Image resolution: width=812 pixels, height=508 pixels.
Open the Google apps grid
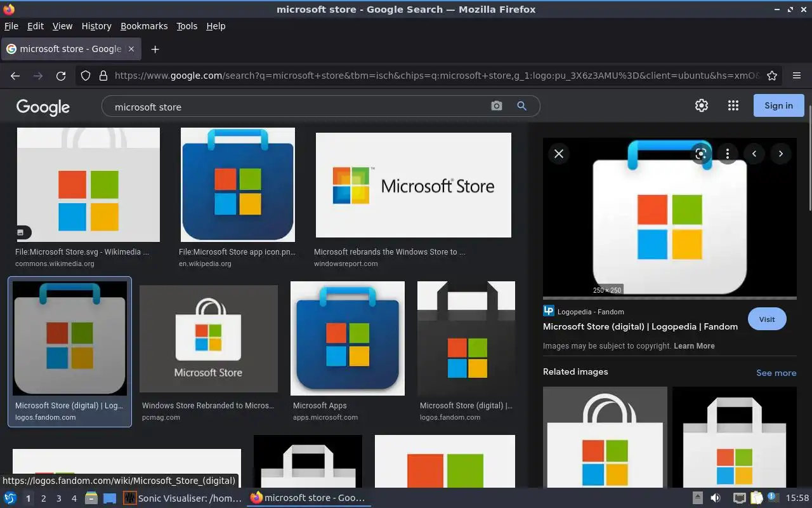pyautogui.click(x=733, y=105)
